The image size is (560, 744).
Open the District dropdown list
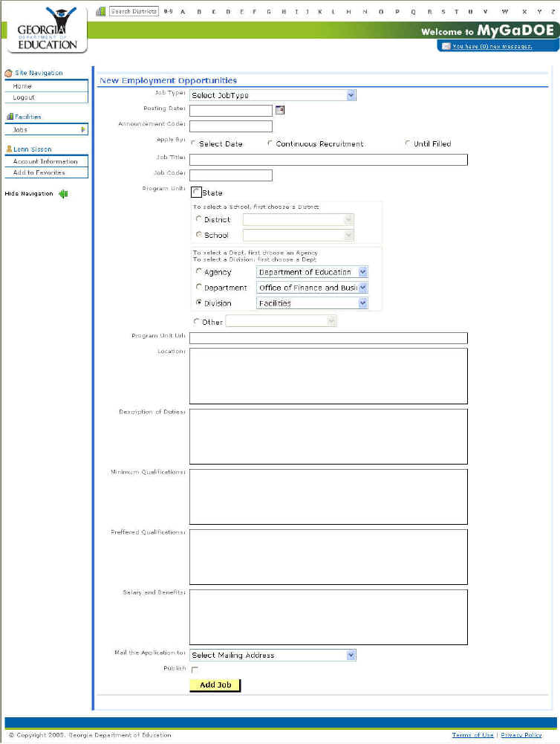point(299,220)
